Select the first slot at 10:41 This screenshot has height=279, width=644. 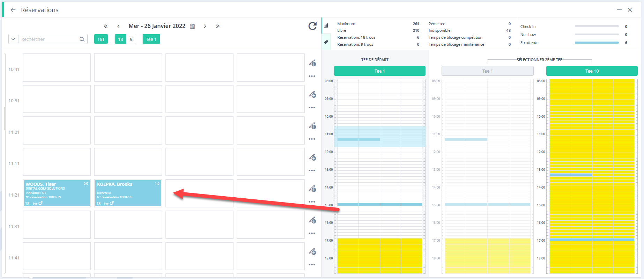[57, 67]
